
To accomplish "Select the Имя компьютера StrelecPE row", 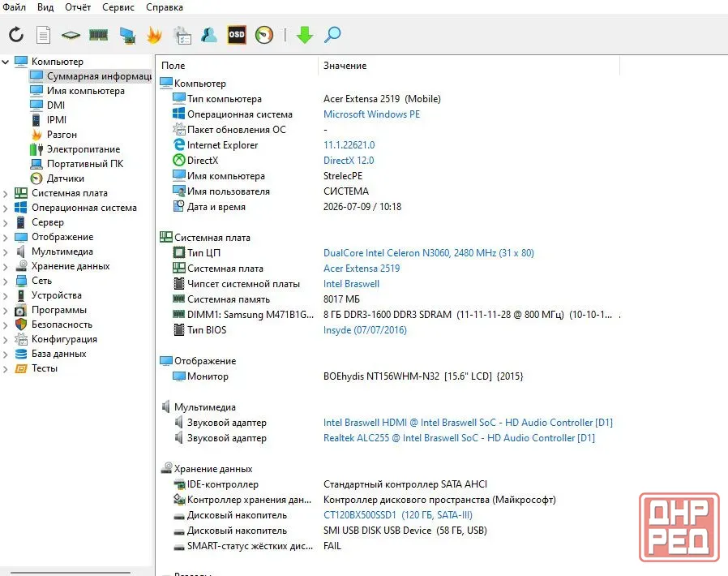I will tap(389, 176).
